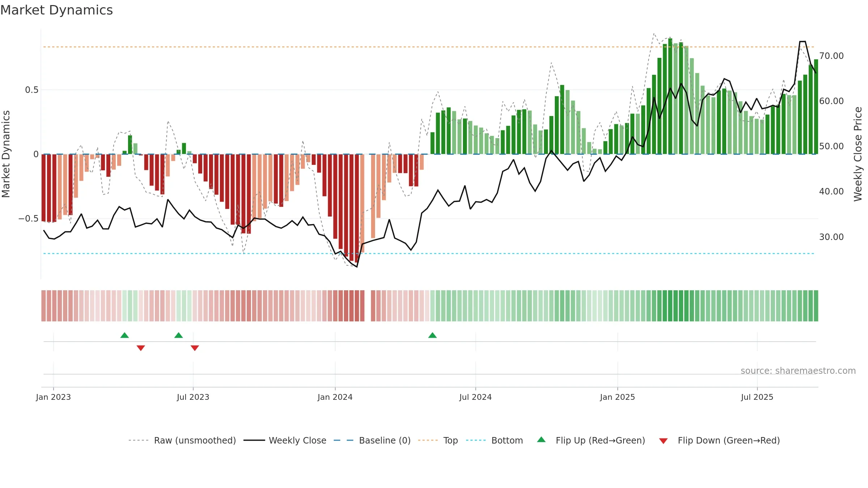Select the flip-down marker right after Jul 2023
The width and height of the screenshot is (868, 488).
pyautogui.click(x=195, y=348)
